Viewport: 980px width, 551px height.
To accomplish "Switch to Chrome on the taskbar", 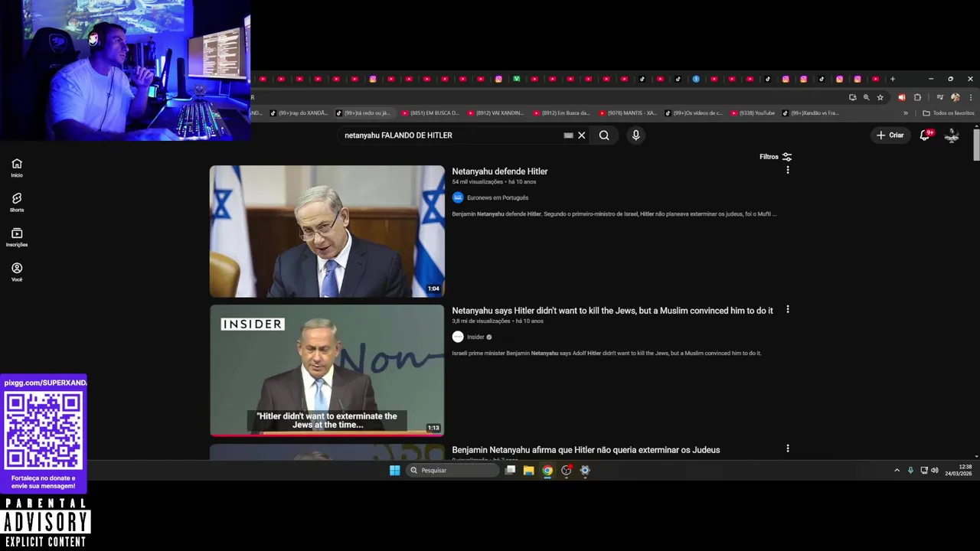I will tap(547, 470).
